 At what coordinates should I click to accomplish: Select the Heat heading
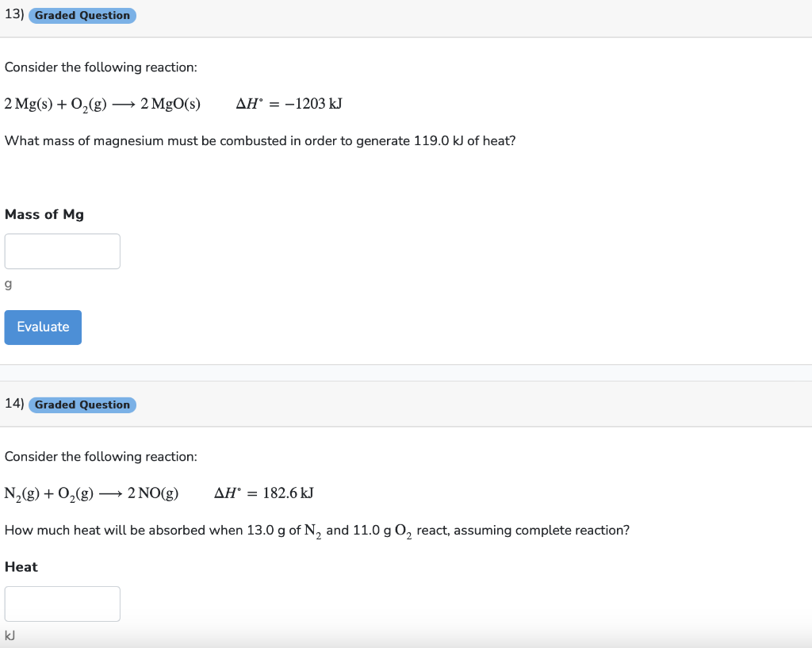[21, 566]
